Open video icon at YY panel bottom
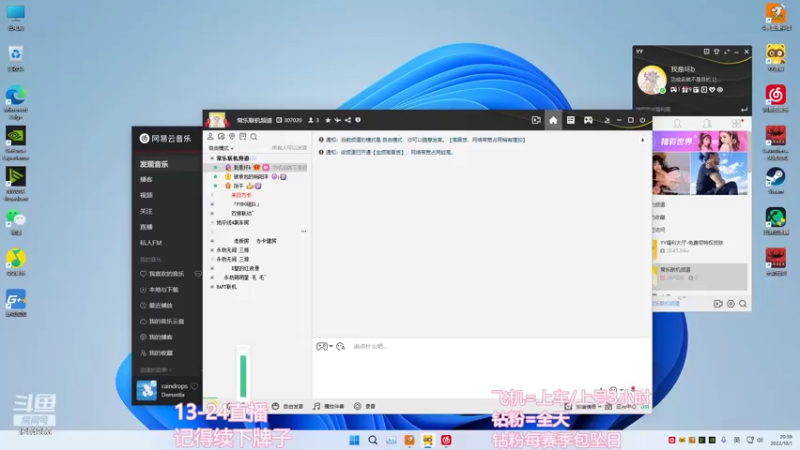800x450 pixels. (x=718, y=304)
